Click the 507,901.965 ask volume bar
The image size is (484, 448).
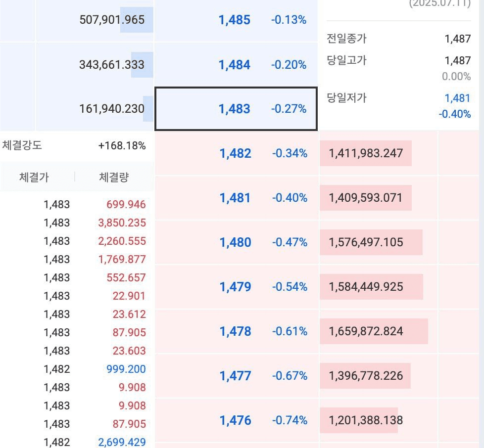(112, 20)
